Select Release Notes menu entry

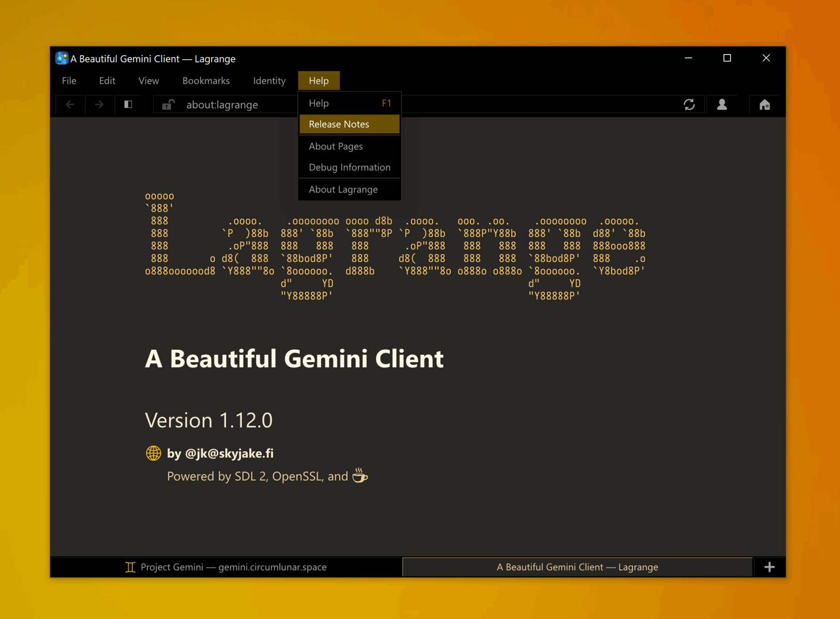349,124
